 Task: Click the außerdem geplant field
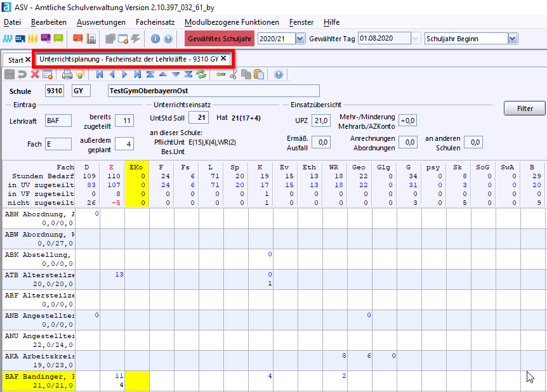click(124, 144)
